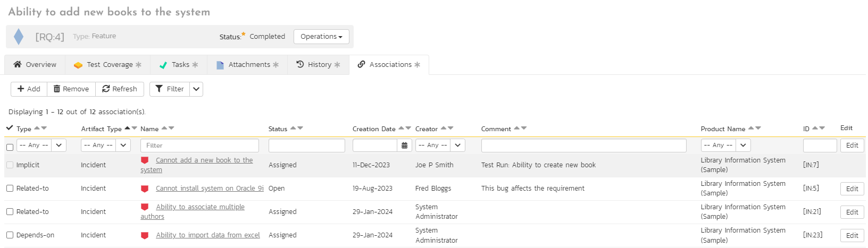Open 'Ability to import data from excel' link
The height and width of the screenshot is (248, 868).
207,235
